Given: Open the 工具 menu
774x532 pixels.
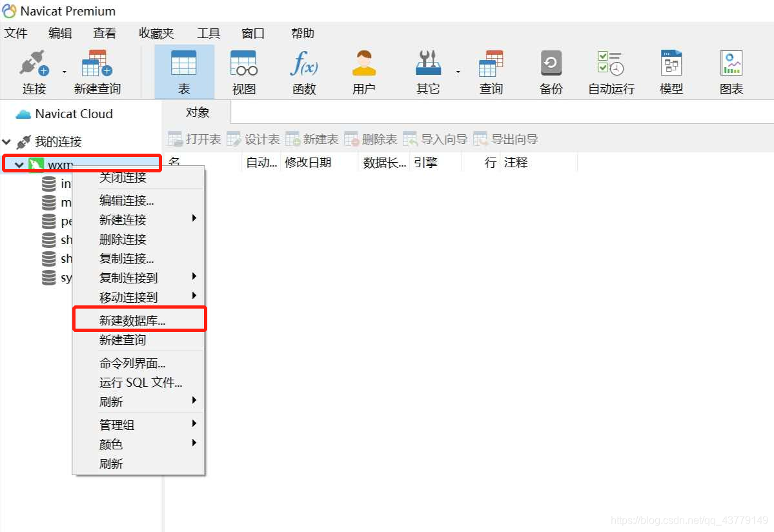Looking at the screenshot, I should [x=208, y=33].
